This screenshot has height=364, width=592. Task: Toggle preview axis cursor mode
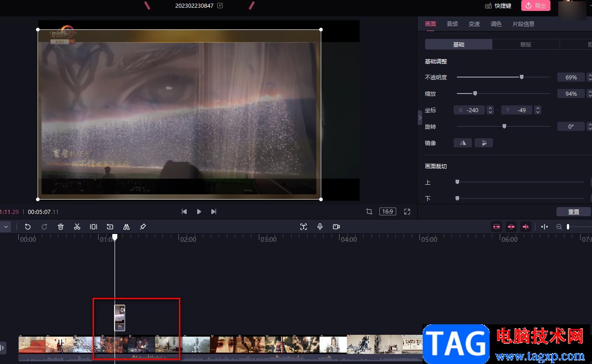click(x=526, y=227)
